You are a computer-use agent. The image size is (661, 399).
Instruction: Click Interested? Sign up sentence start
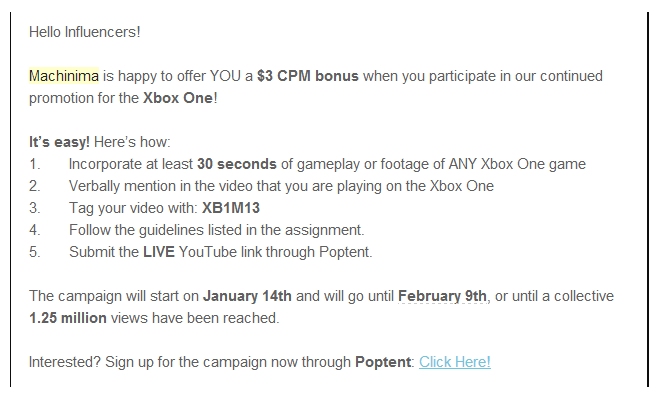tap(65, 362)
